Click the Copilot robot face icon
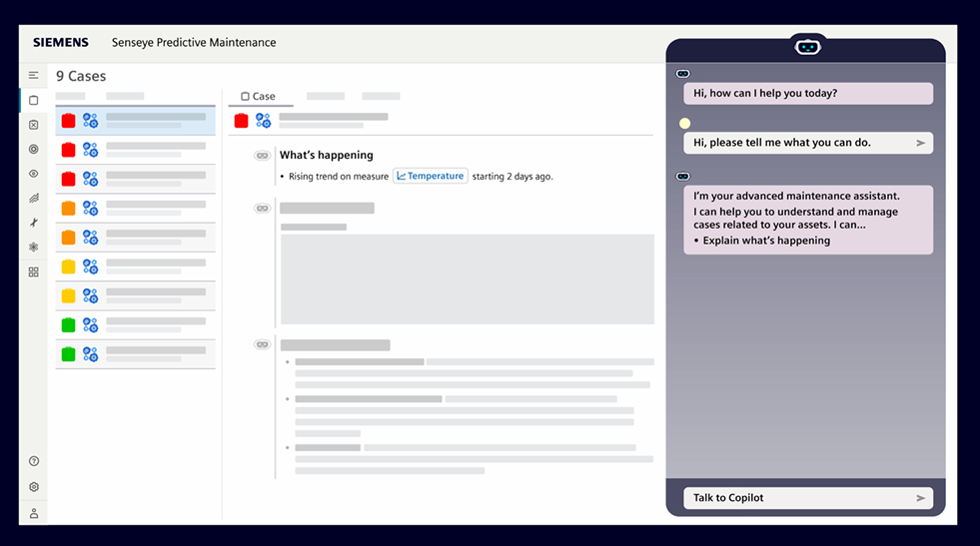This screenshot has width=980, height=546. click(x=807, y=47)
